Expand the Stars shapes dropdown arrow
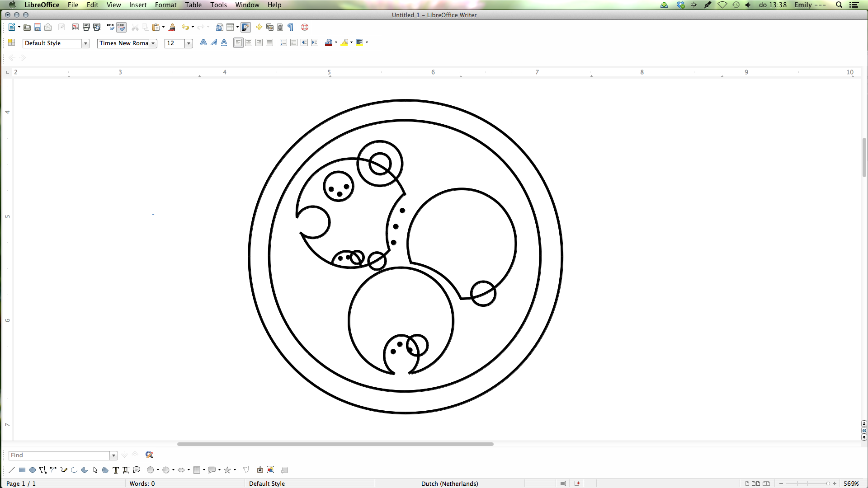Image resolution: width=868 pixels, height=488 pixels. point(235,470)
